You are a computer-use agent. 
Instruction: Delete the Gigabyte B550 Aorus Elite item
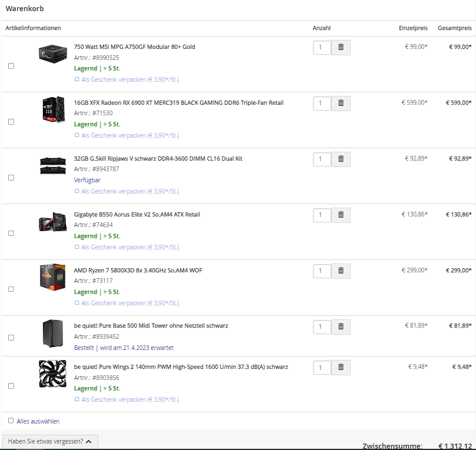tap(341, 215)
